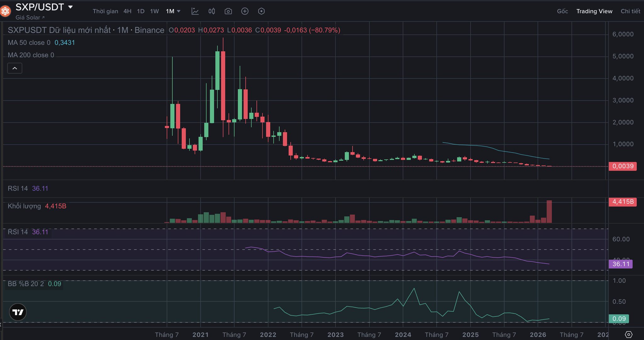This screenshot has height=340, width=644.
Task: Click the red 0,0039 price label
Action: 623,166
